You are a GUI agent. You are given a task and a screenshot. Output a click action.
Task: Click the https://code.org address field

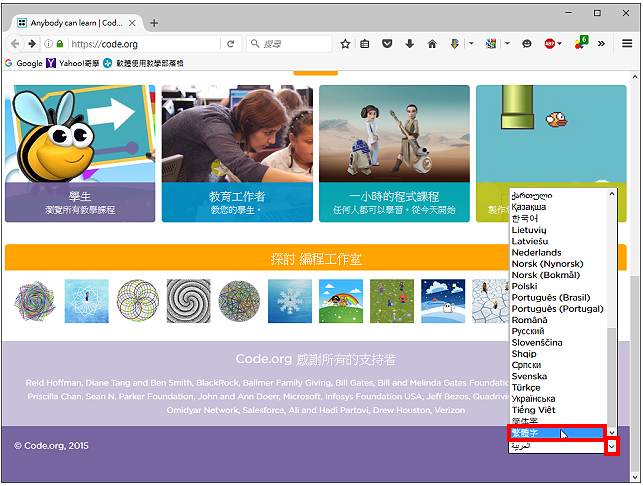145,44
